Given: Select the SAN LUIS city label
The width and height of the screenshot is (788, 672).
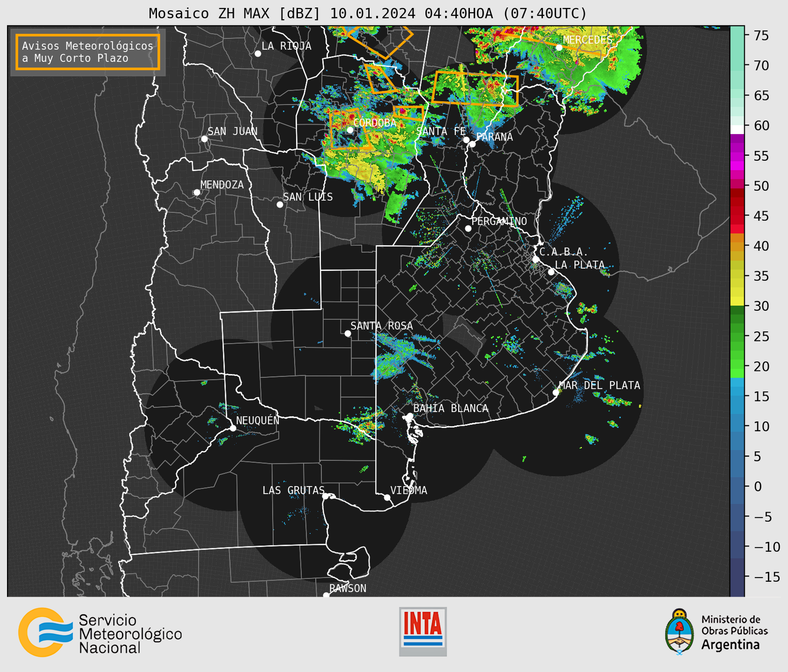Looking at the screenshot, I should click(x=308, y=197).
